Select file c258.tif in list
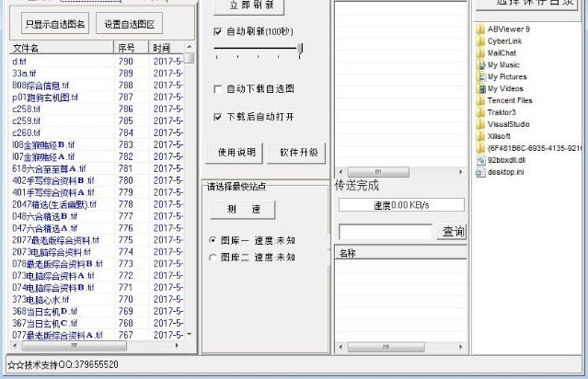The height and width of the screenshot is (379, 588). pyautogui.click(x=27, y=109)
